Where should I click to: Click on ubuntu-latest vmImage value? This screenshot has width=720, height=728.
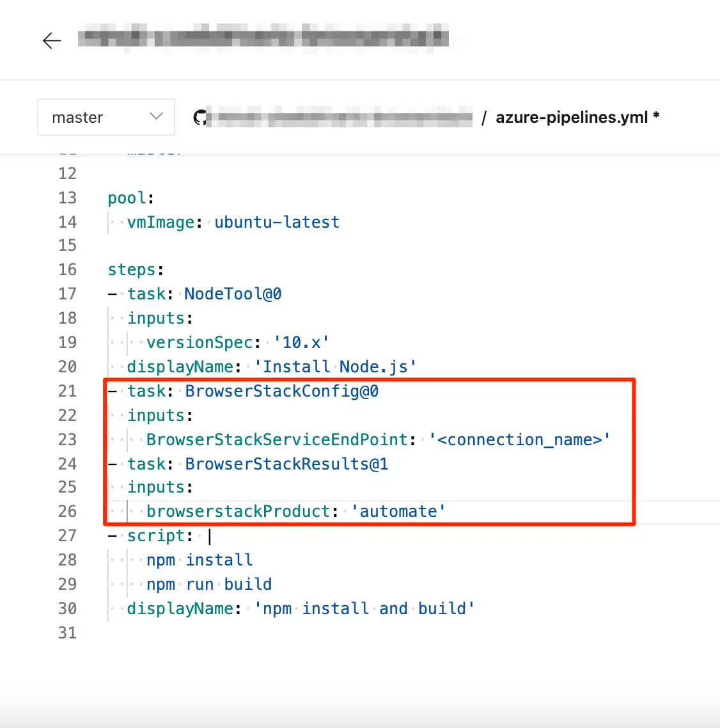(277, 222)
